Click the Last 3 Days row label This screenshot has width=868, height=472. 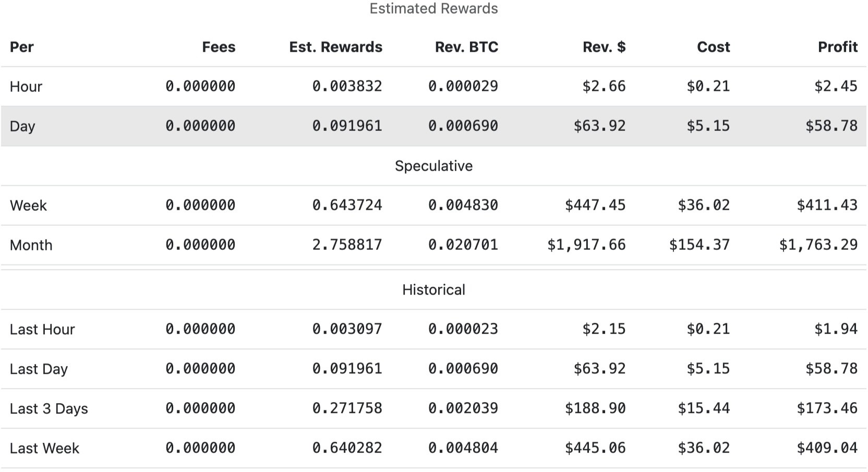click(x=49, y=409)
